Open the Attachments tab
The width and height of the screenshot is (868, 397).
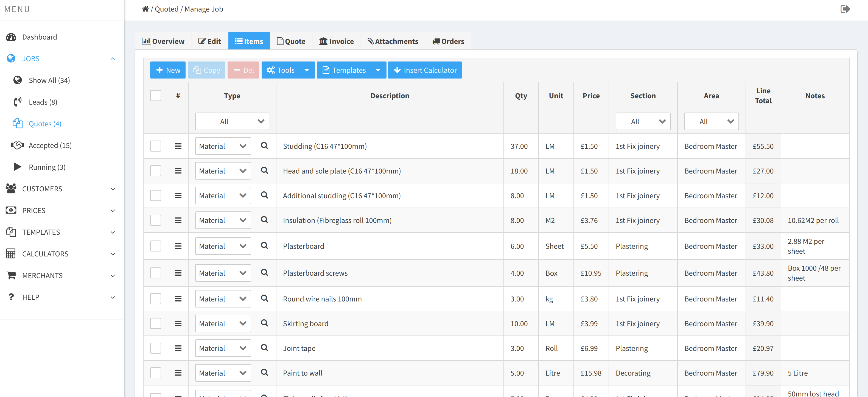[393, 41]
